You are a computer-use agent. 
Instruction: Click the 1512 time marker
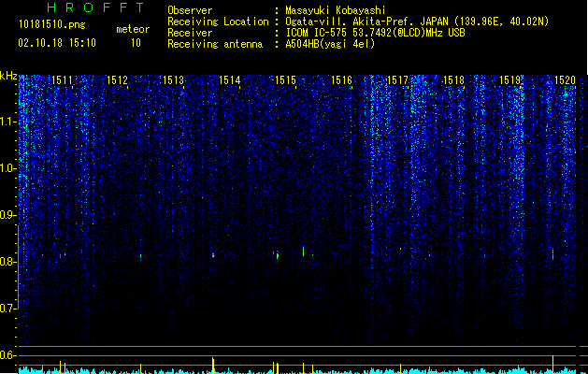tap(118, 79)
